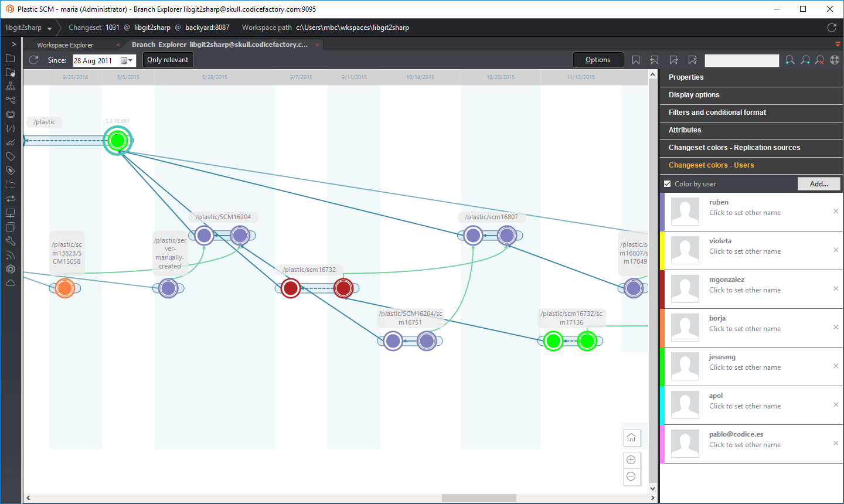Go to previous bookmark icon

click(655, 60)
